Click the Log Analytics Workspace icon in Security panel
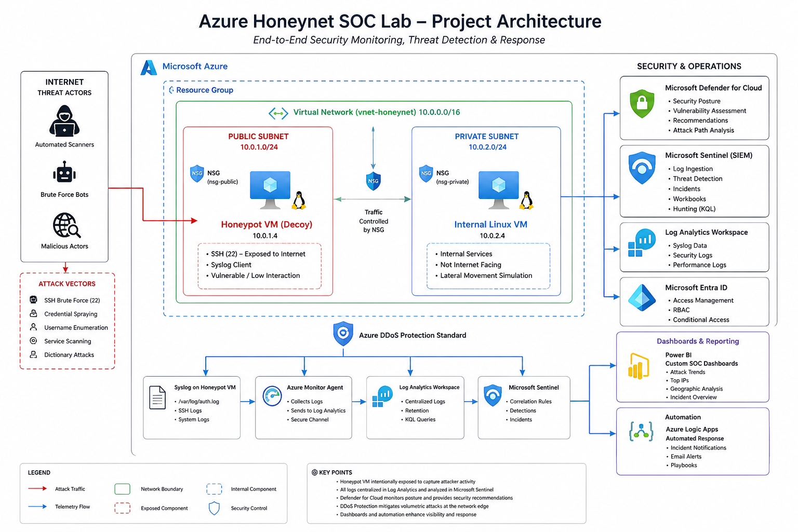 point(642,243)
